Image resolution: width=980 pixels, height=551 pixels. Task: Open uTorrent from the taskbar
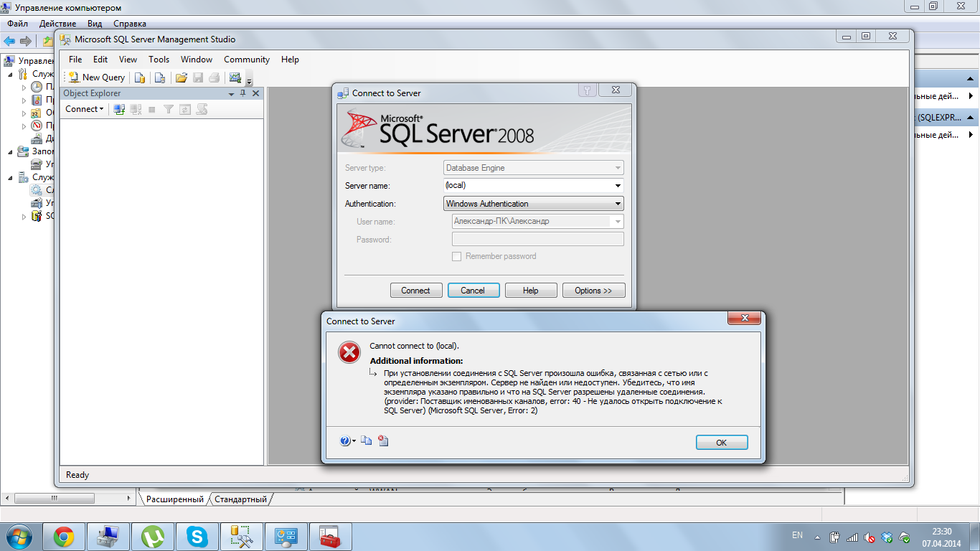[153, 536]
